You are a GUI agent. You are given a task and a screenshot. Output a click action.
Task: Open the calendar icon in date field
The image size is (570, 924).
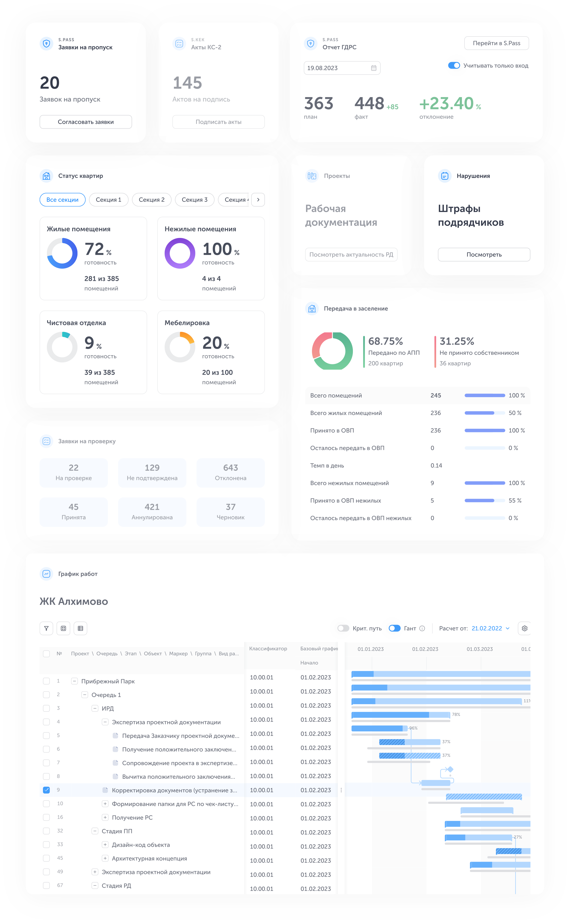(374, 68)
